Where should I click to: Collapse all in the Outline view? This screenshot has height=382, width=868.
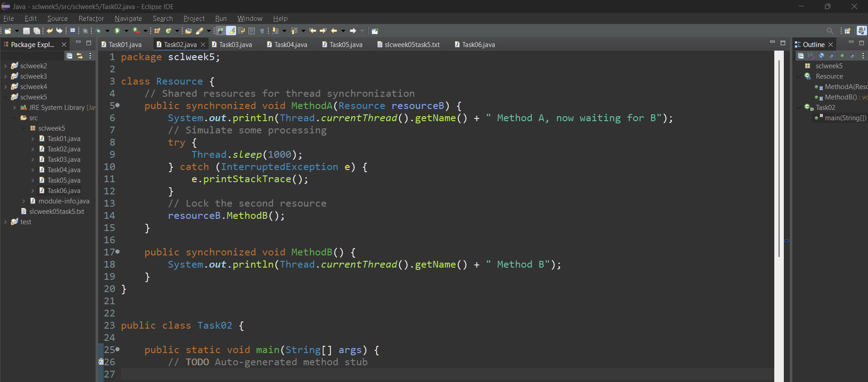coord(801,56)
